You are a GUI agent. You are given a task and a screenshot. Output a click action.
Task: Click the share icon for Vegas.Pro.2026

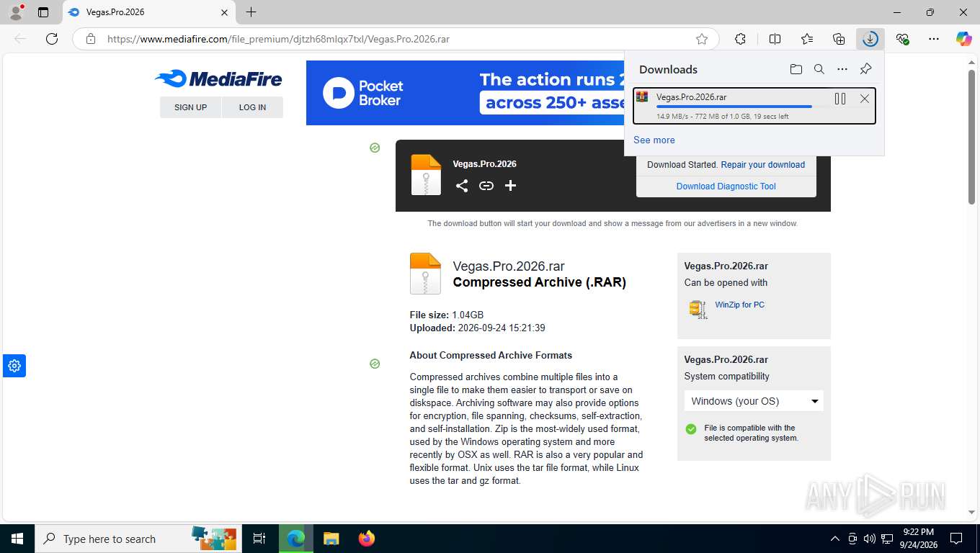coord(462,186)
